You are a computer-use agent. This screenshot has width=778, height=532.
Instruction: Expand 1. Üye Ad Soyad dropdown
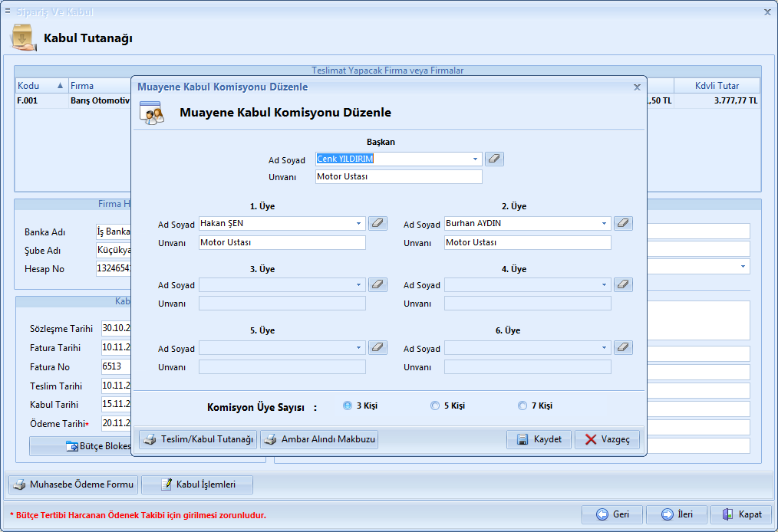[359, 224]
